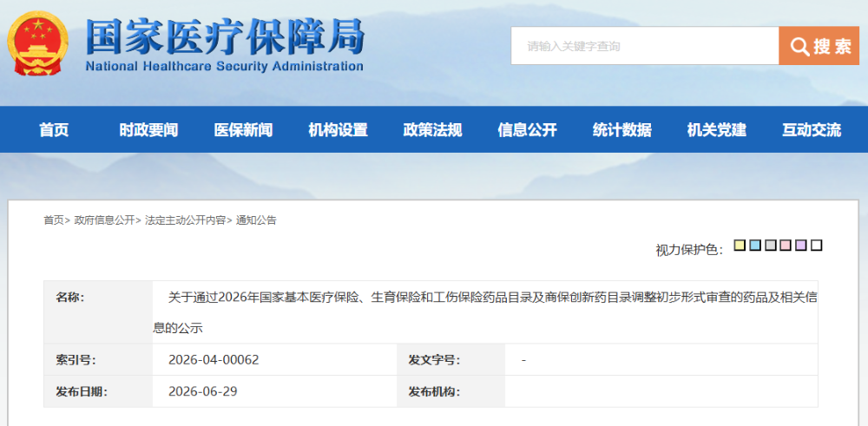This screenshot has height=426, width=868.
Task: Click the 法定主动公开内容 breadcrumb link
Action: coord(186,220)
